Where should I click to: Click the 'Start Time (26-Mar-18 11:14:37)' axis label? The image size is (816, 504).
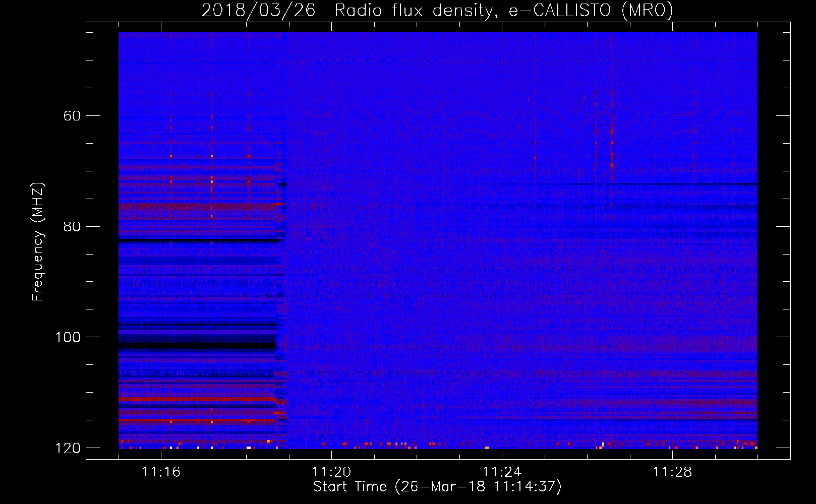(437, 487)
